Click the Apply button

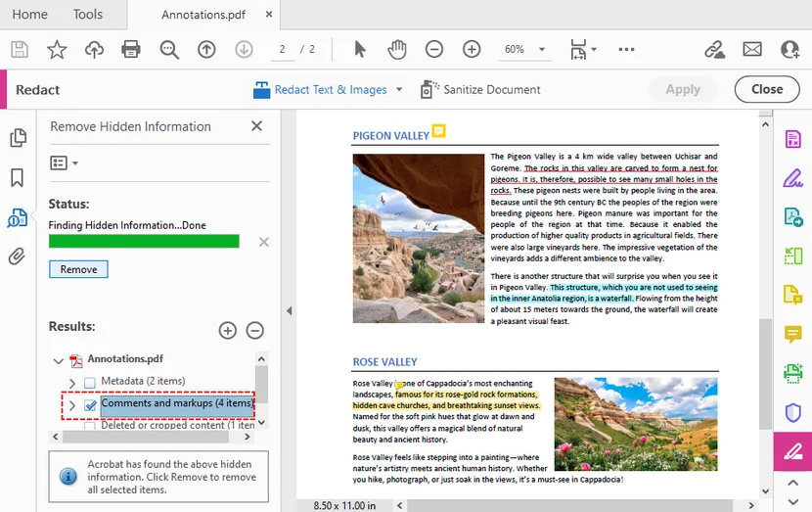coord(683,90)
